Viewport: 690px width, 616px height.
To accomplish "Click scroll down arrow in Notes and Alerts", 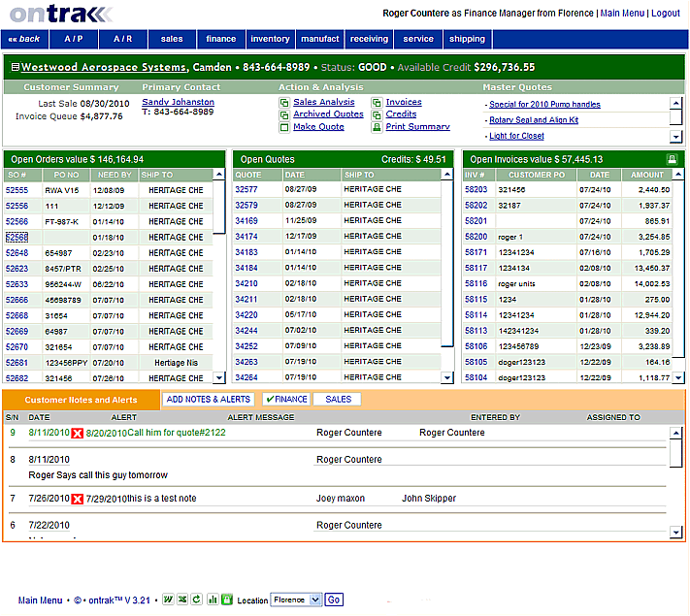I will (x=675, y=533).
